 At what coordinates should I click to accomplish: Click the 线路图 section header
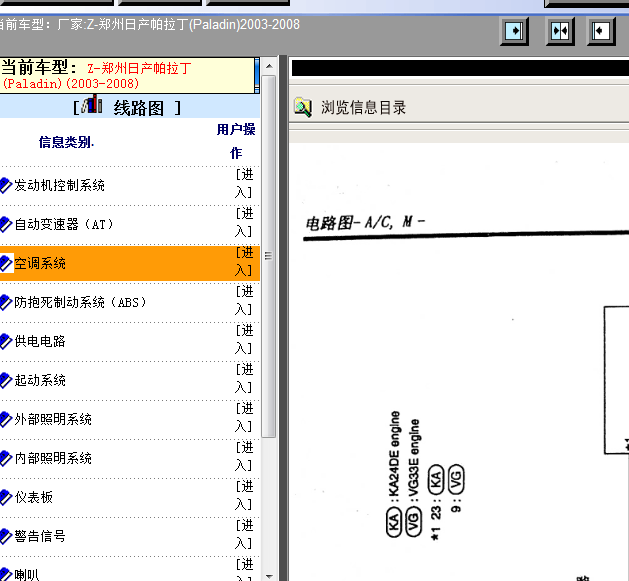tap(139, 108)
